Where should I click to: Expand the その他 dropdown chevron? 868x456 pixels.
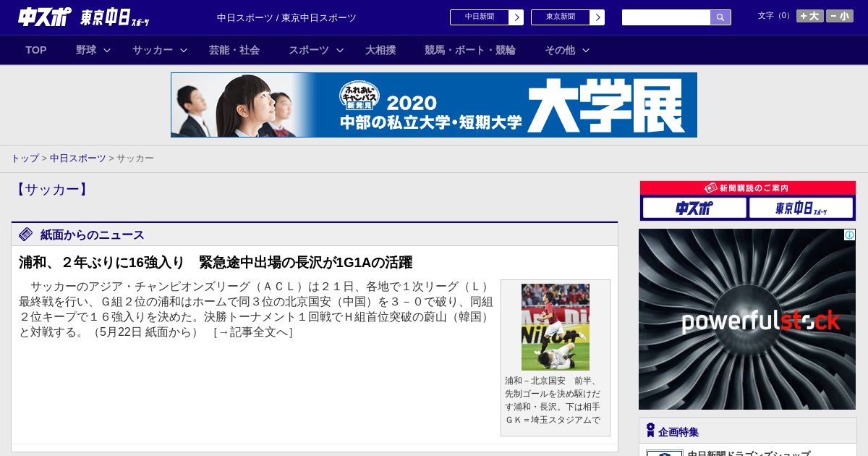pos(586,51)
